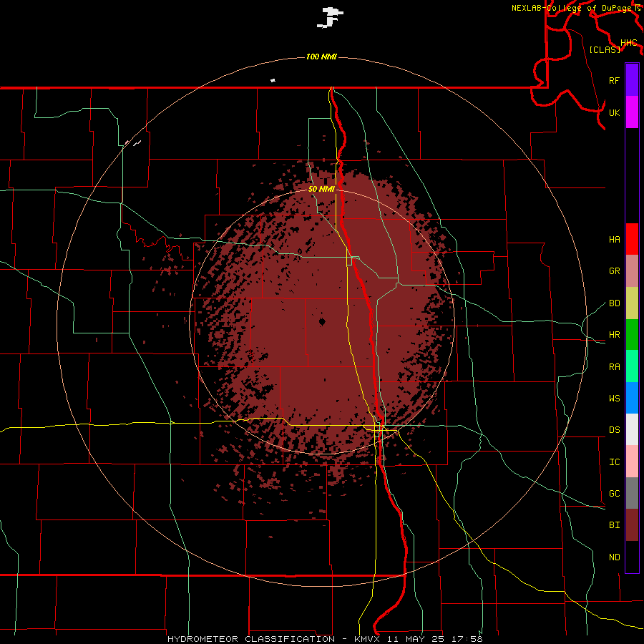Pick the RA mint-green legend swatch
Screen dimensions: 644x644
tap(632, 366)
